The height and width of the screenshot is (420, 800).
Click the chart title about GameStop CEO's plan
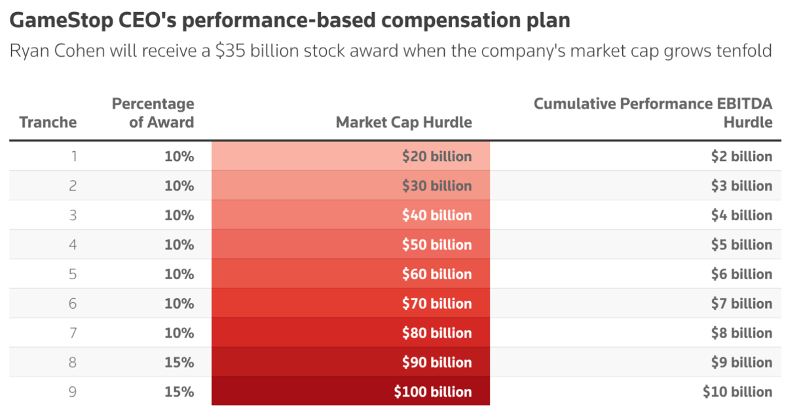click(x=290, y=20)
